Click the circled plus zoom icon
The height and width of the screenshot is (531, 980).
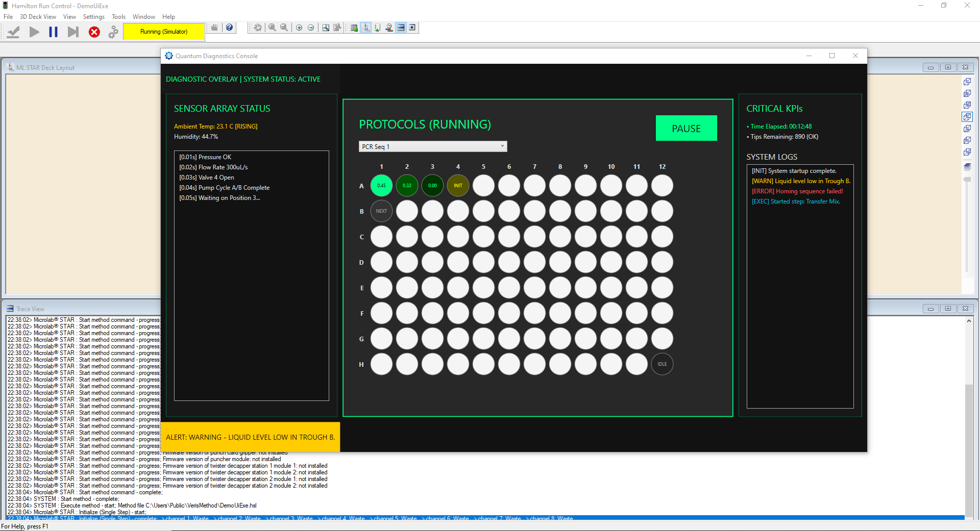point(299,28)
